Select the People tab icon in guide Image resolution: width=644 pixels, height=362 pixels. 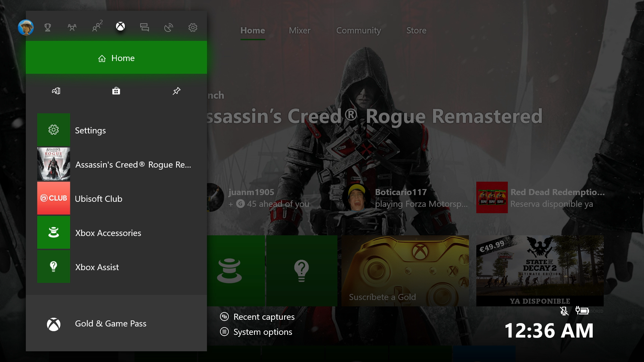(x=72, y=27)
